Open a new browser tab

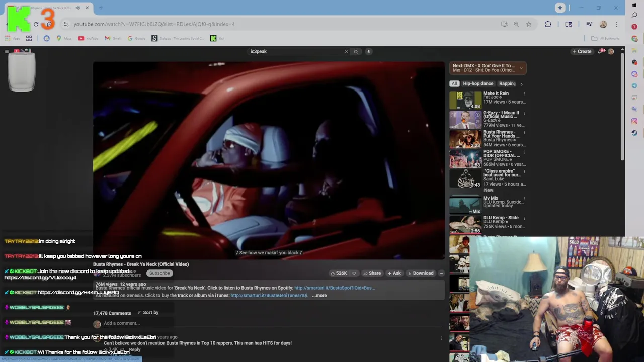click(101, 8)
